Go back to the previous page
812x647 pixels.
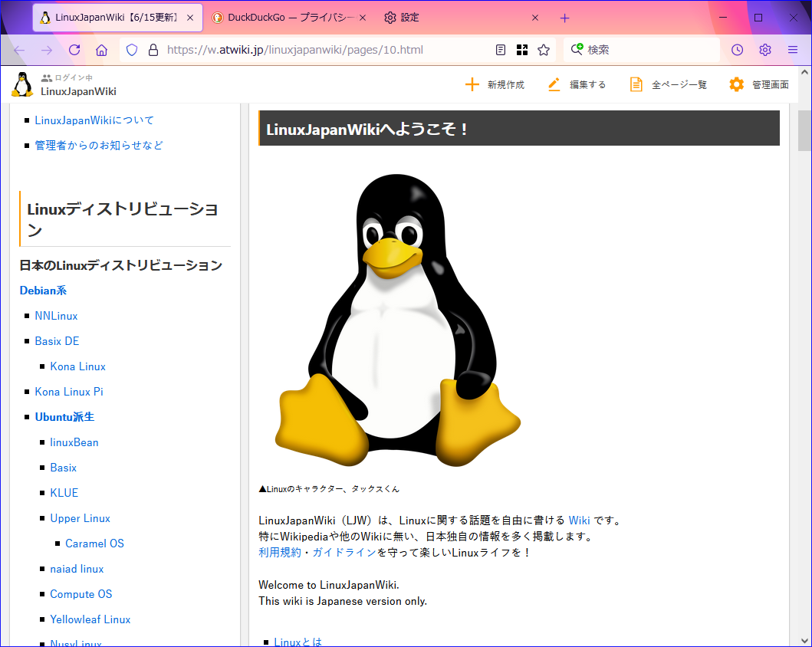pos(19,50)
